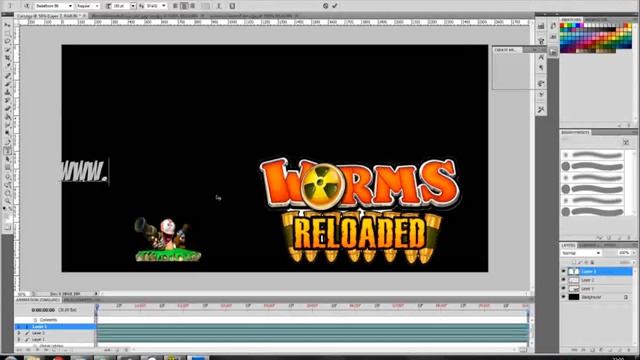The width and height of the screenshot is (640, 360).
Task: Open the font style Regular dropdown
Action: tap(88, 6)
